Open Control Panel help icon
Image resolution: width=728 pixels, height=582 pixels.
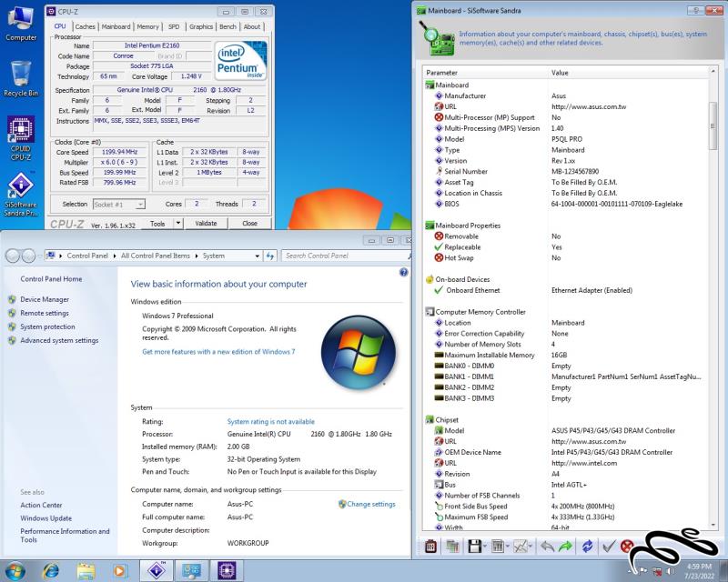pos(403,273)
